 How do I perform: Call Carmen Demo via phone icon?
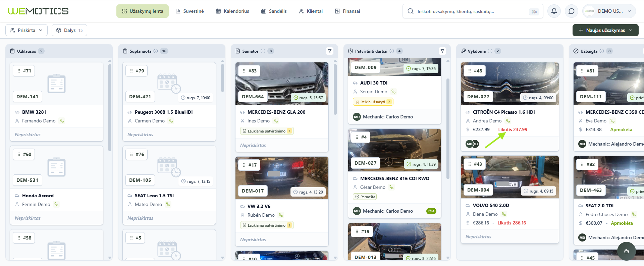click(x=171, y=121)
